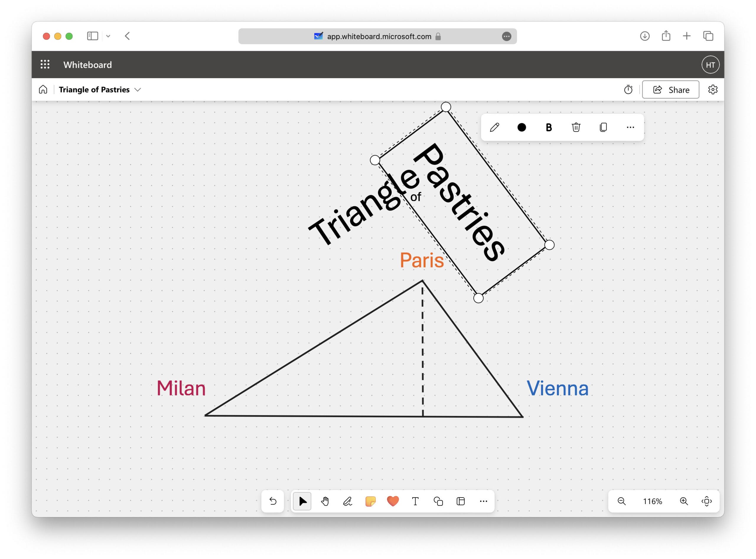This screenshot has height=559, width=756.
Task: Click the Share button
Action: (670, 89)
